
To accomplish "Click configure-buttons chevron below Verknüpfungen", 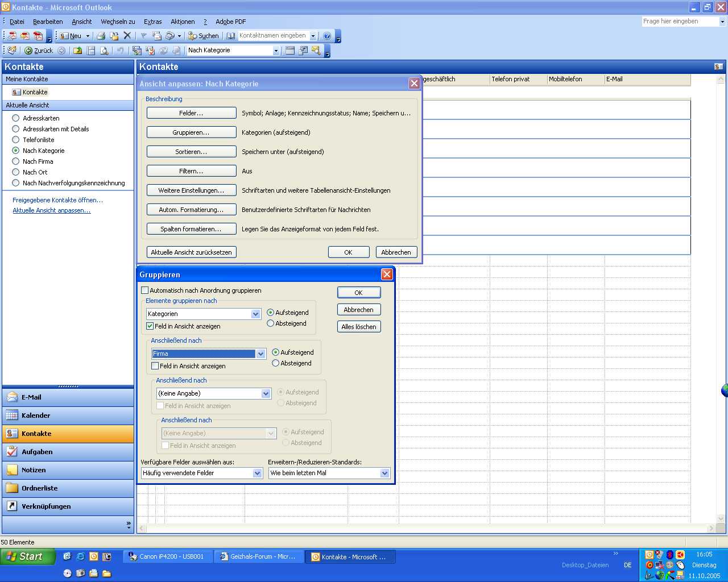I will (129, 525).
